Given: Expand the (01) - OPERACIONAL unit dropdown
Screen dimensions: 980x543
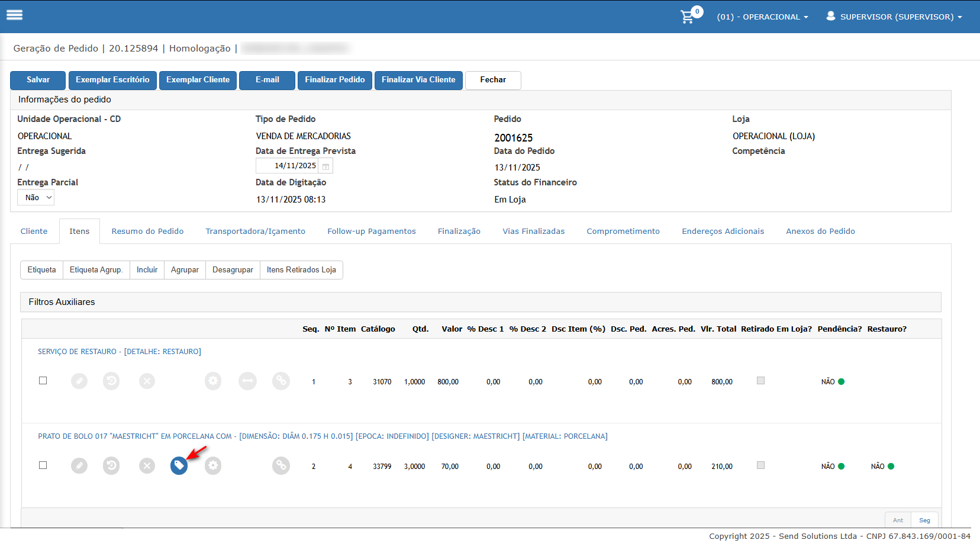Looking at the screenshot, I should (x=762, y=17).
